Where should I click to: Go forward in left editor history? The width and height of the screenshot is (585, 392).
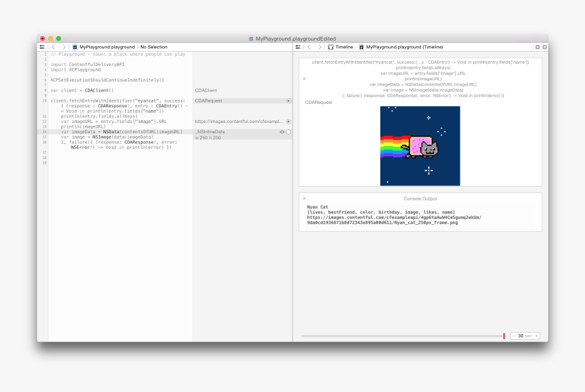(x=64, y=47)
